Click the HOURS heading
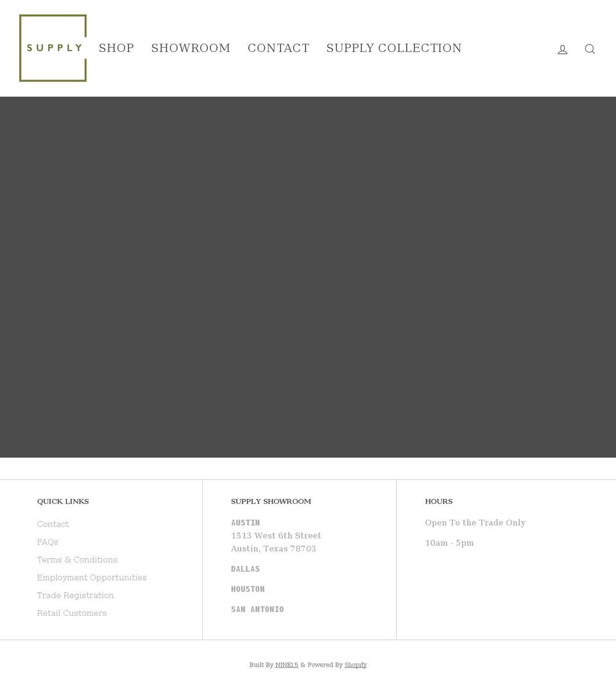The height and width of the screenshot is (691, 616). [439, 502]
